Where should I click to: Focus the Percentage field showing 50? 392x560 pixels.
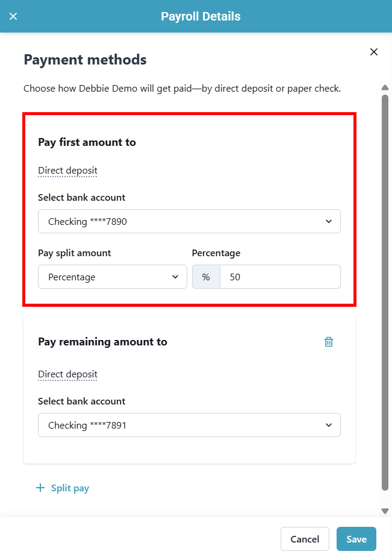pyautogui.click(x=280, y=277)
